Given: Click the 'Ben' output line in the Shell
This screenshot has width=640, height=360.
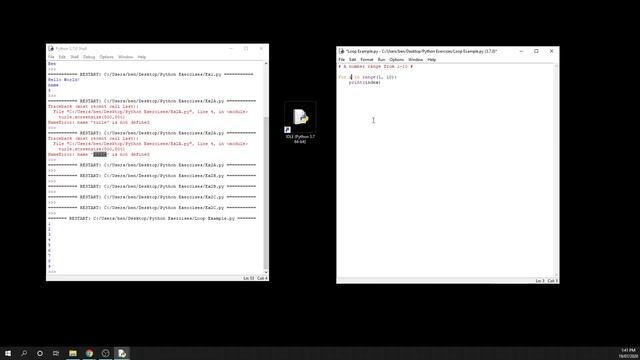Looking at the screenshot, I should [52, 64].
